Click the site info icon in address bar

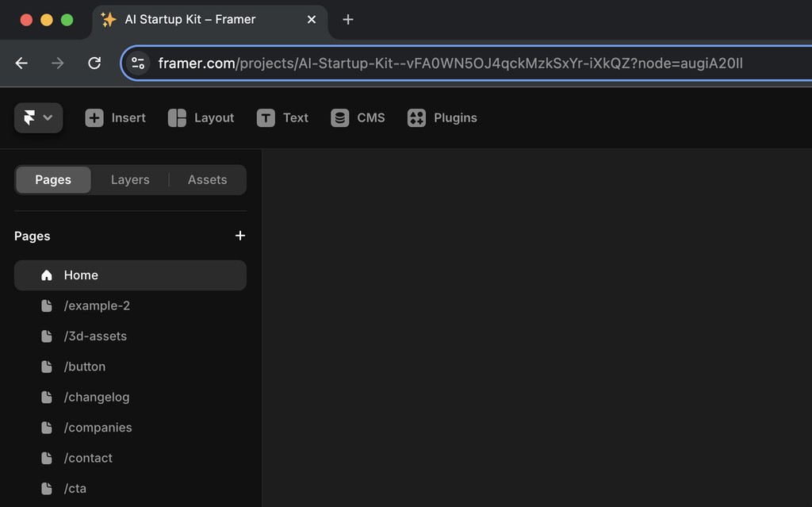click(x=138, y=62)
